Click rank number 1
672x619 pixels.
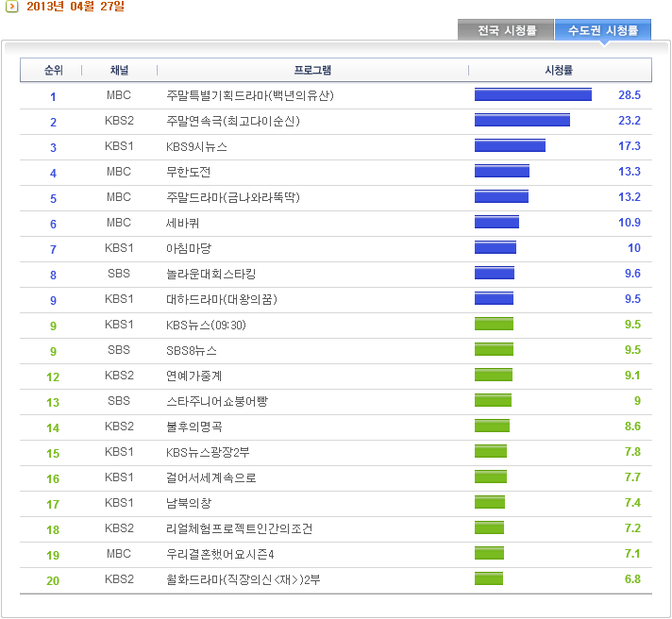53,97
